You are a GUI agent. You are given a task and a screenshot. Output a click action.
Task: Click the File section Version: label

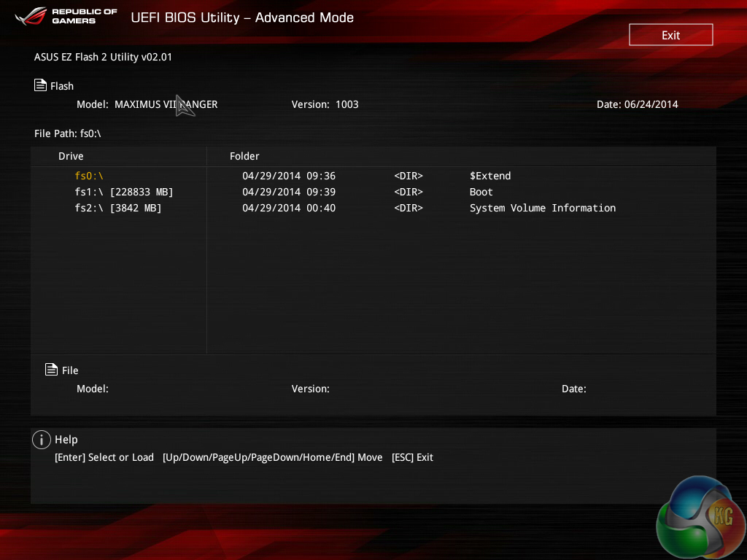(x=310, y=389)
